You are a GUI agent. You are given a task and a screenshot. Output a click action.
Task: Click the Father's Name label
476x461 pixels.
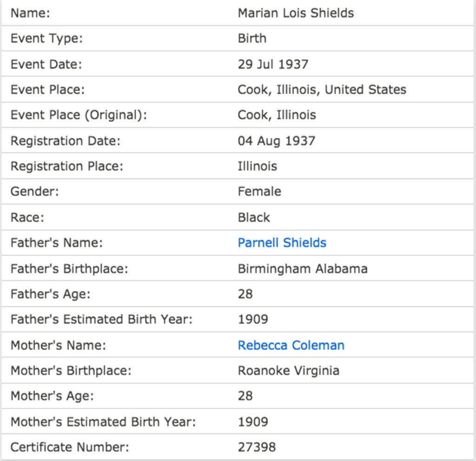coord(56,243)
